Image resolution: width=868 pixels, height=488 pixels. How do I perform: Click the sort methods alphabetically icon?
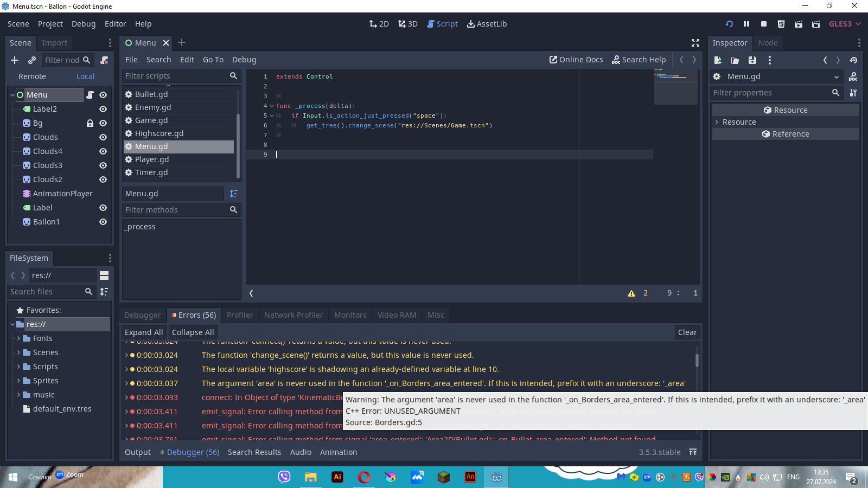point(234,194)
